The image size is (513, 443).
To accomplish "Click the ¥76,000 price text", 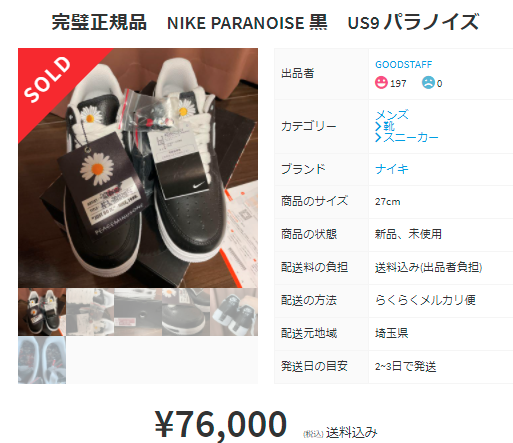I will pos(221,424).
